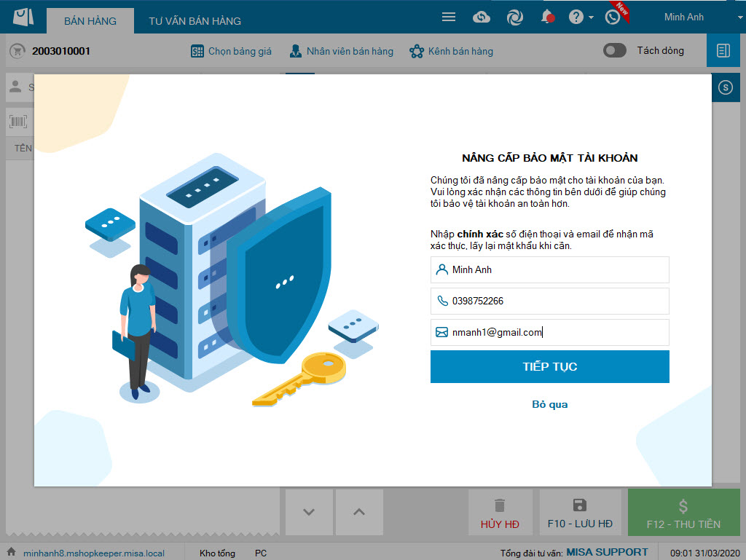This screenshot has height=560, width=746.
Task: Click the TIẾP TỤC button
Action: pyautogui.click(x=549, y=366)
